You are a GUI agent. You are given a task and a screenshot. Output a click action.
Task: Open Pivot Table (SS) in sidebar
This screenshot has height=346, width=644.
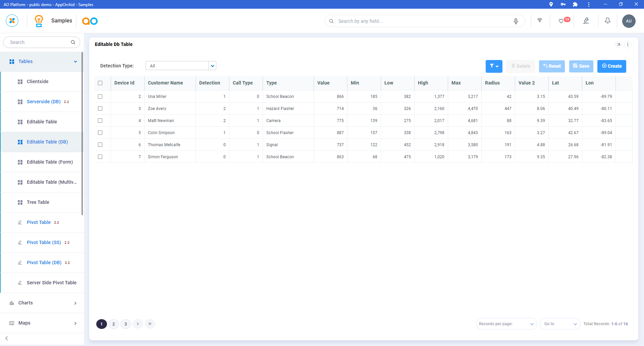44,242
